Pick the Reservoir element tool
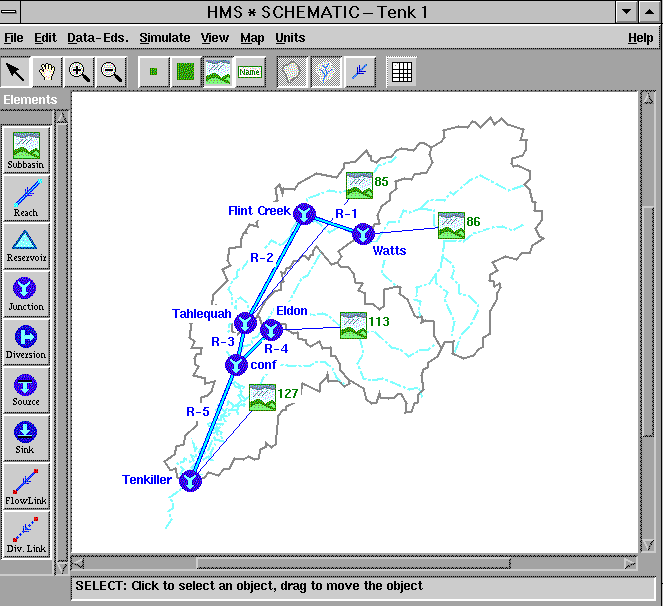Image resolution: width=663 pixels, height=606 pixels. pos(26,245)
